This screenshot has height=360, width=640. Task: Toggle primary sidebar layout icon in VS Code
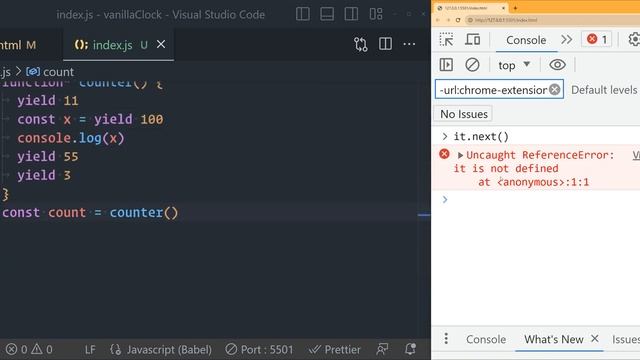tap(302, 14)
